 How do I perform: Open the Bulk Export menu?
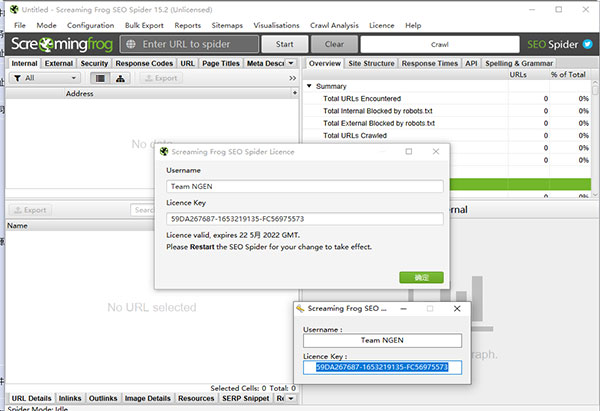point(144,25)
